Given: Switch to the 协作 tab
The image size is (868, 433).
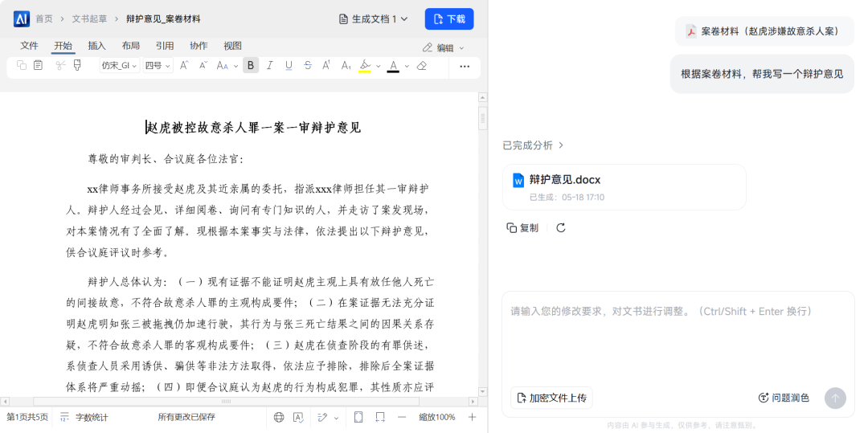Looking at the screenshot, I should [x=199, y=46].
